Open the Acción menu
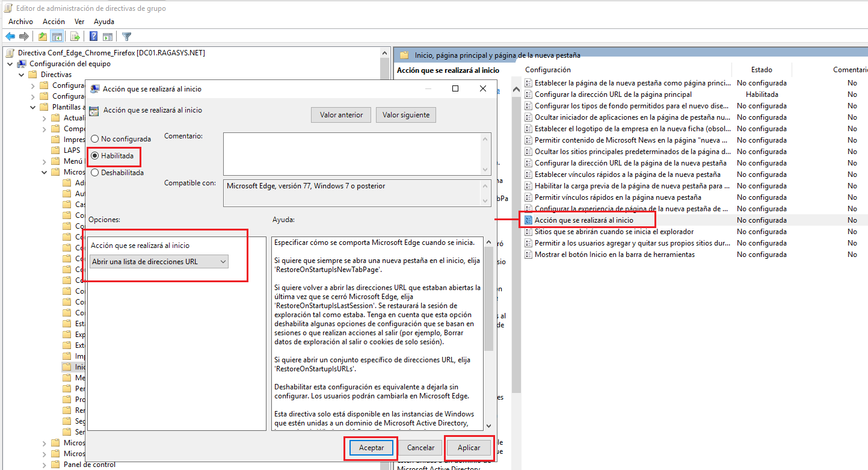Viewport: 868px width, 470px height. [x=54, y=21]
